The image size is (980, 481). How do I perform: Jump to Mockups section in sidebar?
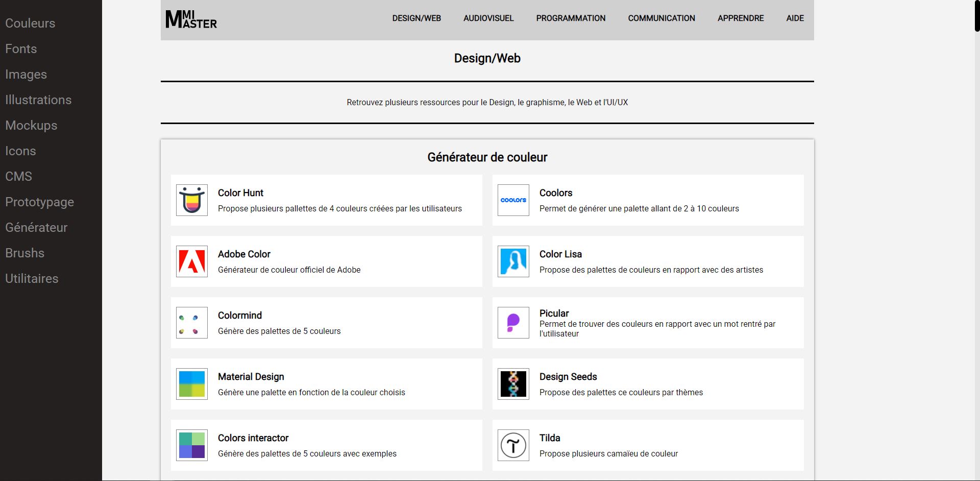pos(31,125)
